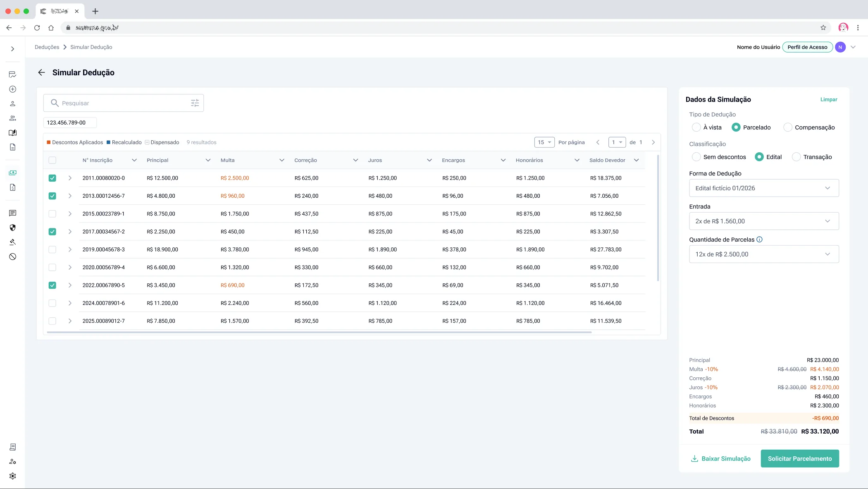
Task: Open the gavel icon in sidebar
Action: pos(13,242)
